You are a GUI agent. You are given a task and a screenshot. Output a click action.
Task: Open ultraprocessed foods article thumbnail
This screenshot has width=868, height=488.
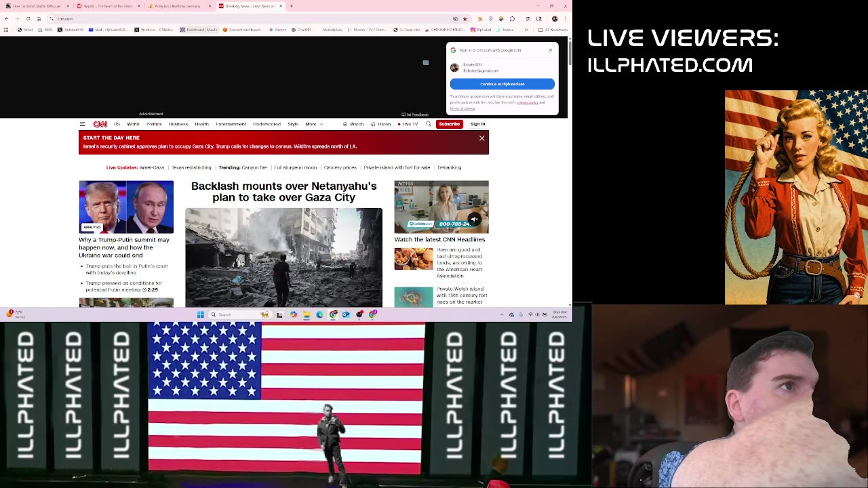click(x=414, y=259)
